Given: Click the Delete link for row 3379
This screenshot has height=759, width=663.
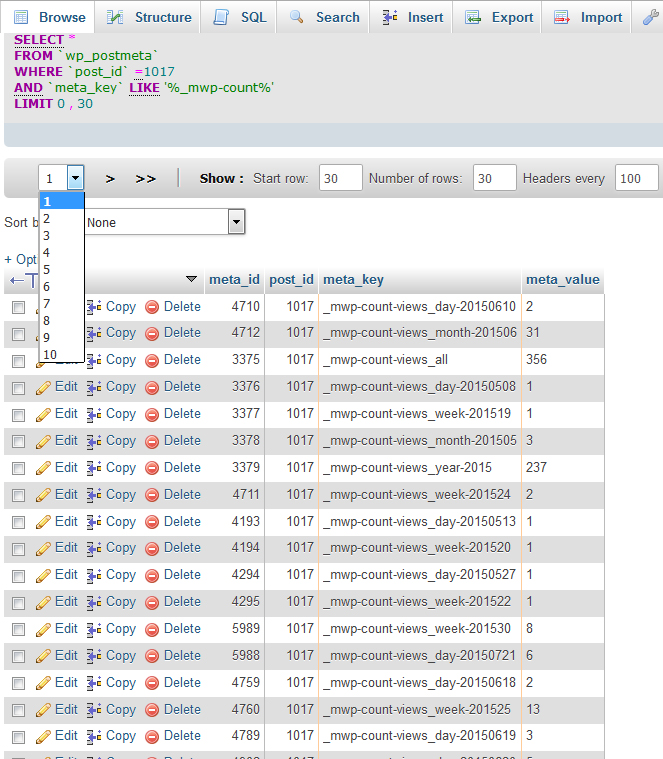Looking at the screenshot, I should click(x=182, y=467).
